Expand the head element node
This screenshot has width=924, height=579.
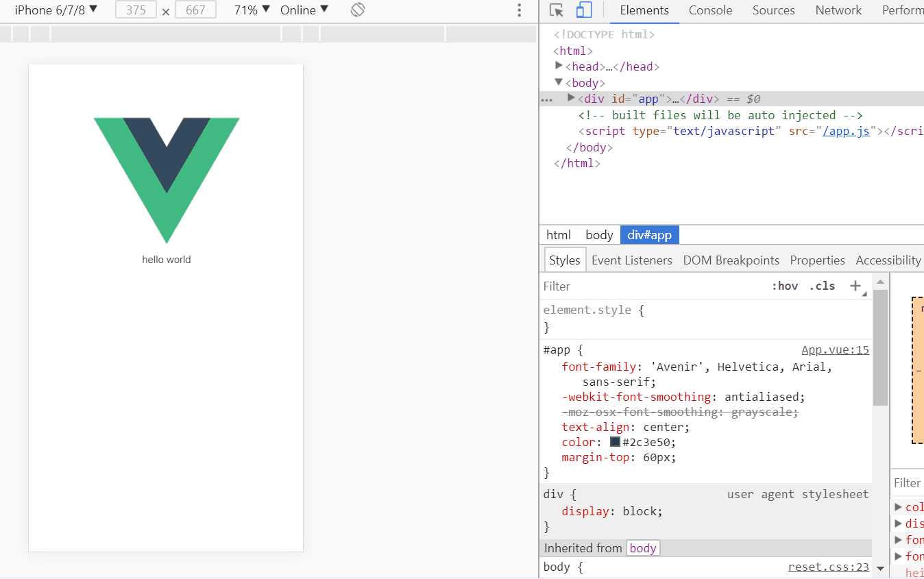point(559,66)
